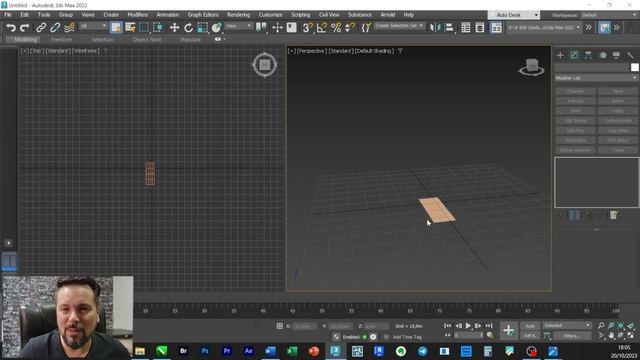Activate the Select and Move tool
This screenshot has width=640, height=360.
[x=174, y=28]
